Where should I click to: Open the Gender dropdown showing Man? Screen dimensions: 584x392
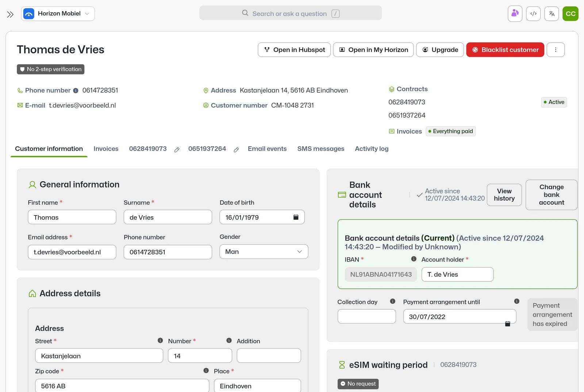[x=264, y=252]
